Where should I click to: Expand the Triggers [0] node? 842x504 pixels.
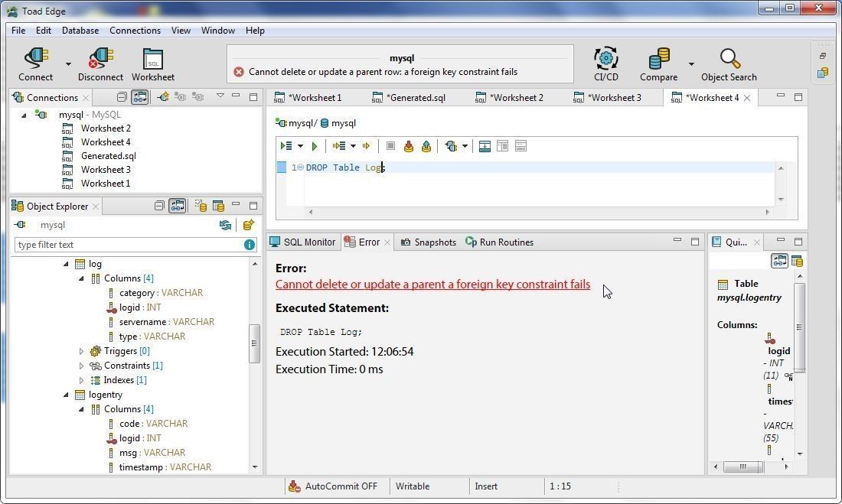pyautogui.click(x=81, y=351)
